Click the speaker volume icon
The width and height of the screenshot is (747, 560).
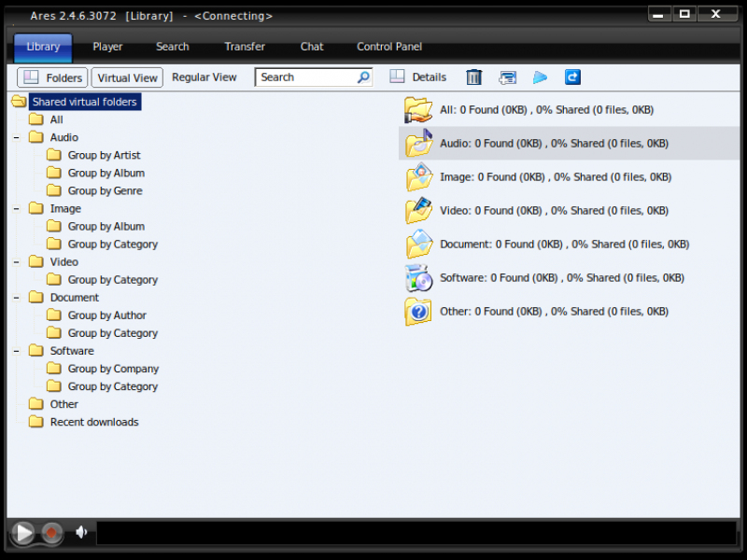(x=81, y=532)
